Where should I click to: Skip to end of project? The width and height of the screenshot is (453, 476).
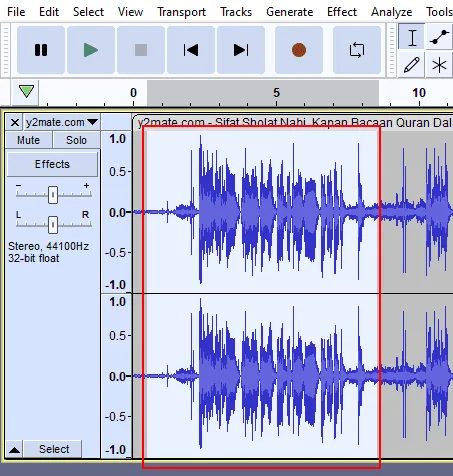point(241,50)
